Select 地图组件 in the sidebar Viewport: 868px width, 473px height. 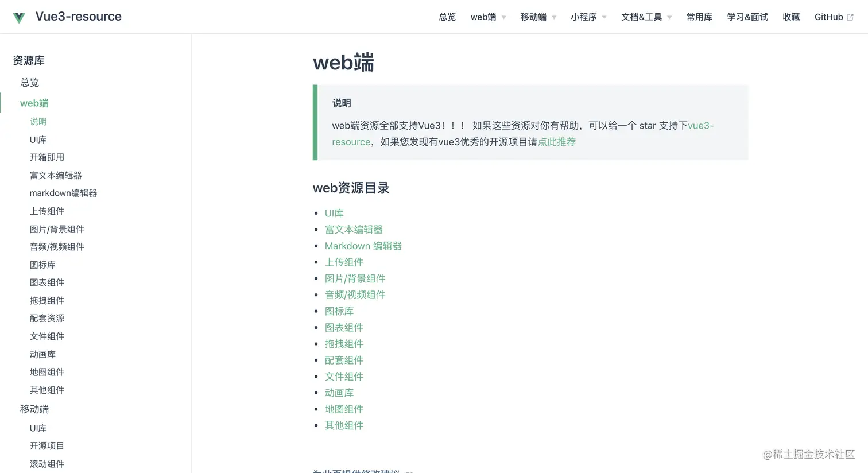[47, 372]
